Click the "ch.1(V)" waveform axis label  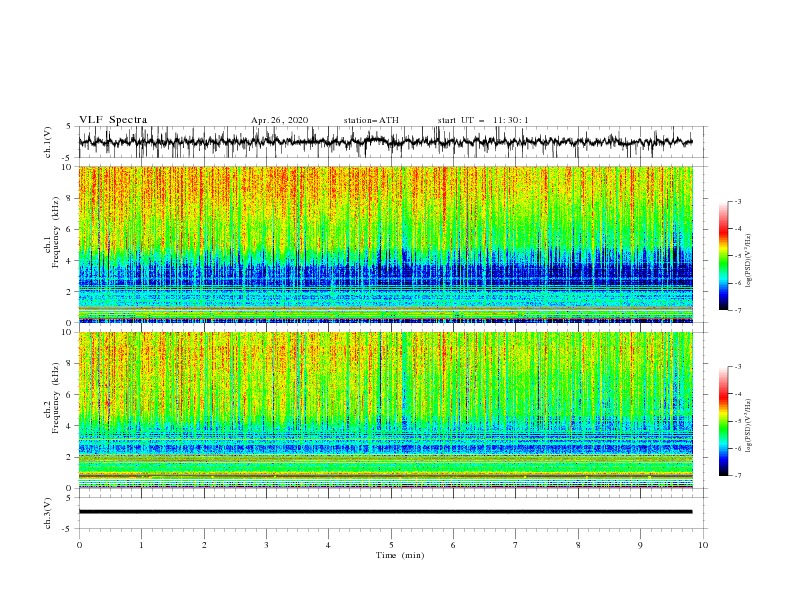point(48,142)
